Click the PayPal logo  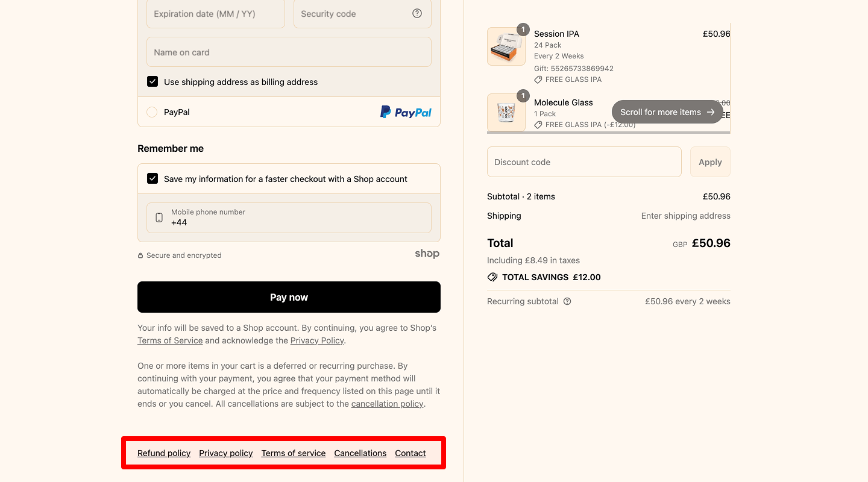click(406, 112)
